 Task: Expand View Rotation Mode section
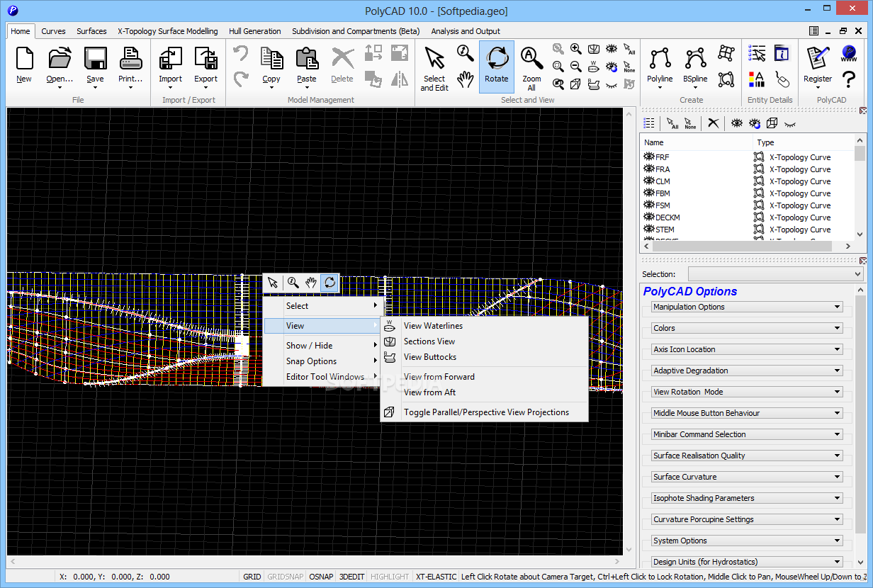click(747, 392)
